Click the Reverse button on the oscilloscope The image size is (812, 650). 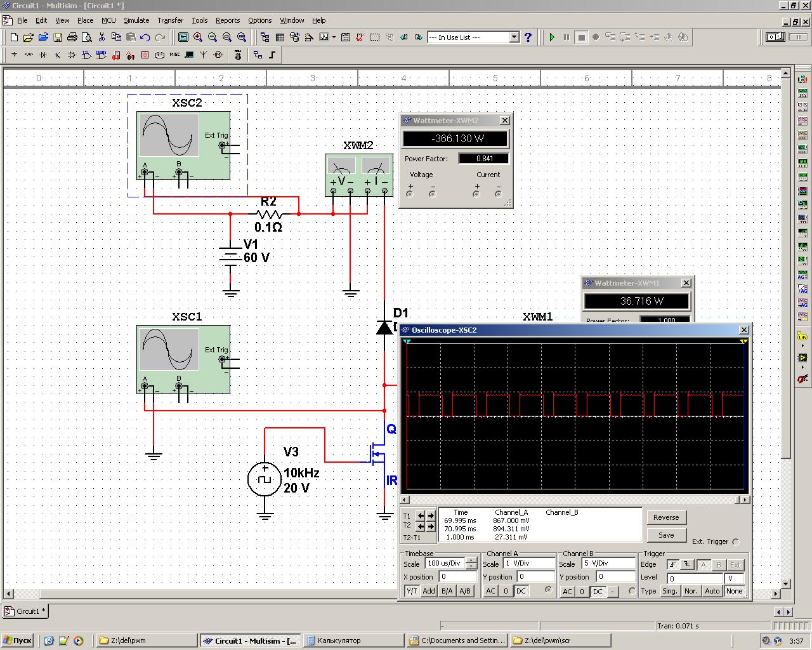[666, 517]
